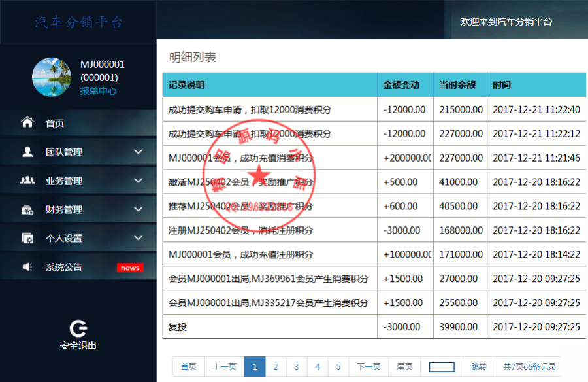Click the MJ000001 profile avatar picture
The image size is (588, 382).
click(52, 76)
